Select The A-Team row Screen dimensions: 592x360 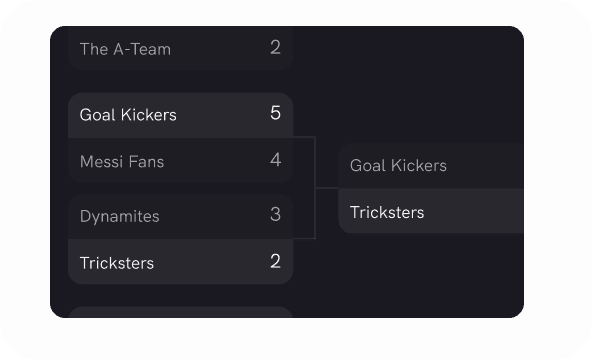(x=180, y=48)
